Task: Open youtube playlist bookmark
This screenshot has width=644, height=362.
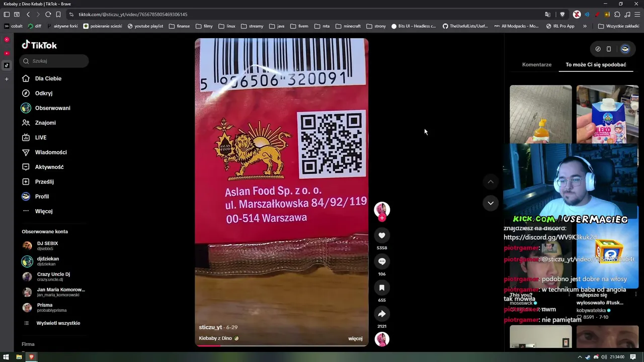Action: pos(145,26)
